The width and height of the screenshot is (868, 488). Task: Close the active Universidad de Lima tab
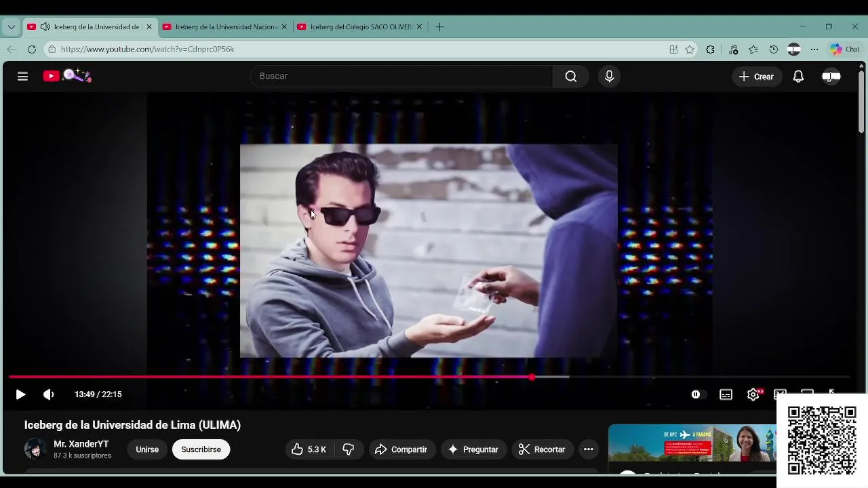[x=149, y=27]
